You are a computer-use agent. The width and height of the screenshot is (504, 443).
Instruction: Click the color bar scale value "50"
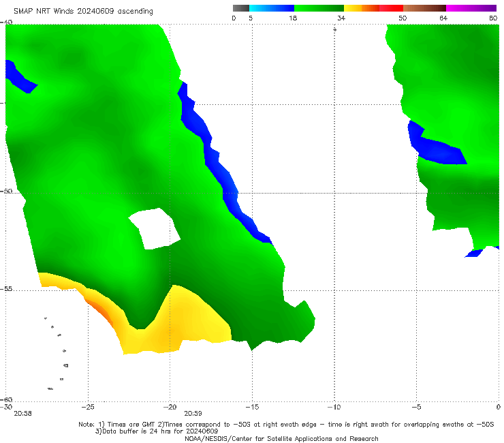point(403,18)
